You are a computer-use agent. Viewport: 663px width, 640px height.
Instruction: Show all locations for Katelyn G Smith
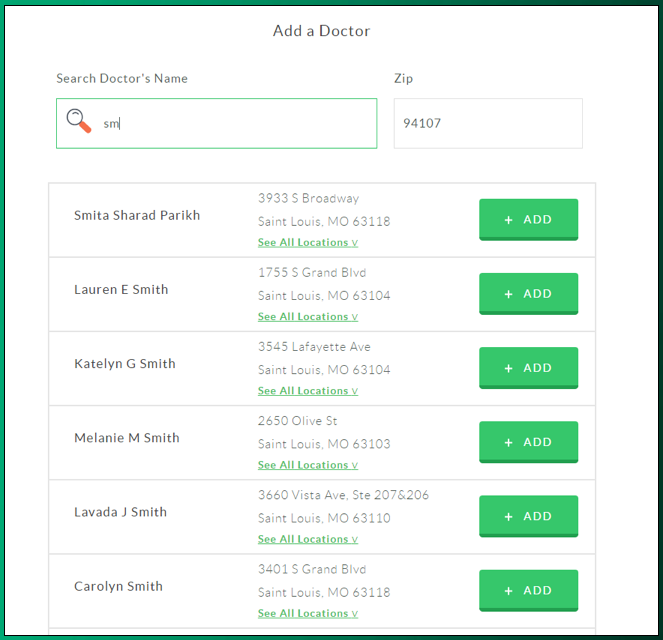tap(307, 390)
